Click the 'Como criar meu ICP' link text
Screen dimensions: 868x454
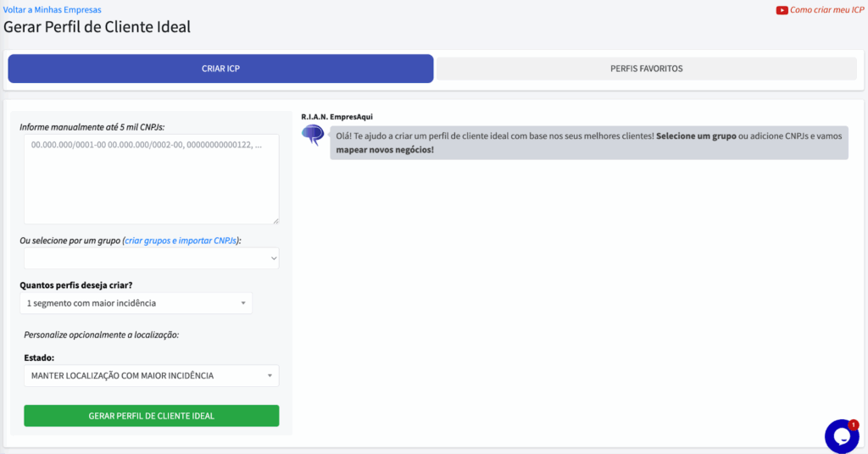pos(826,10)
